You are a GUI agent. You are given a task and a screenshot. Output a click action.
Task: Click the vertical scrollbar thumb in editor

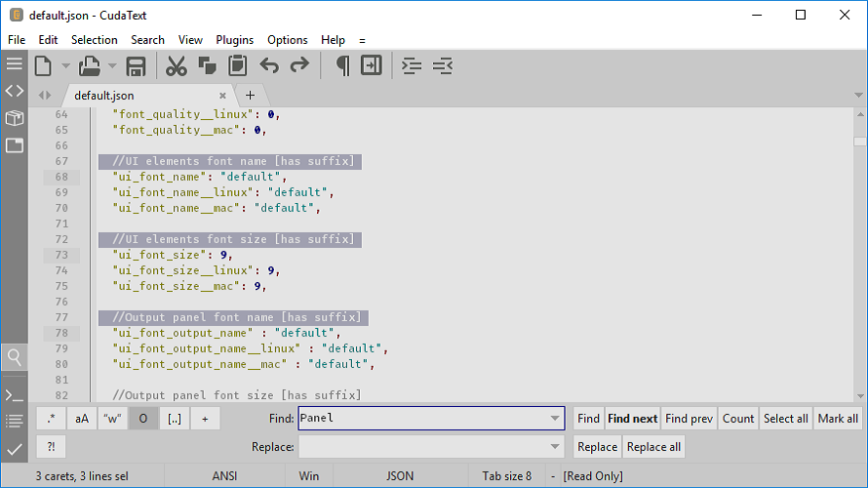[x=860, y=141]
